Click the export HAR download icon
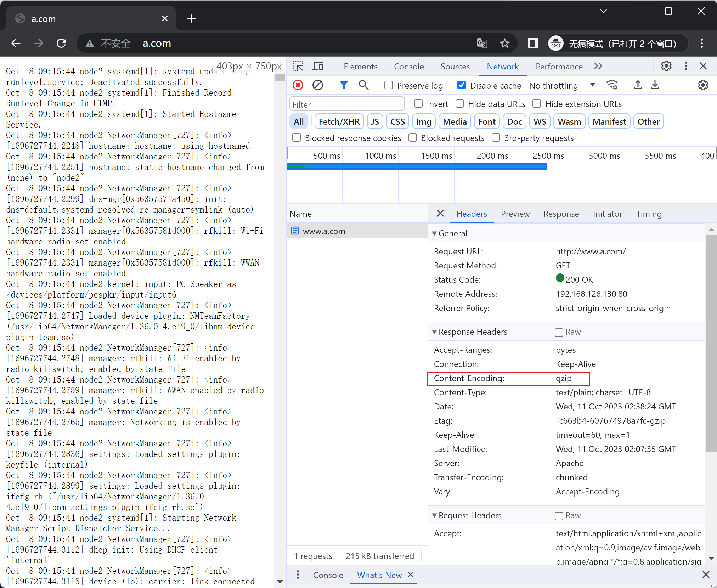Viewport: 717px width, 588px height. 655,85
